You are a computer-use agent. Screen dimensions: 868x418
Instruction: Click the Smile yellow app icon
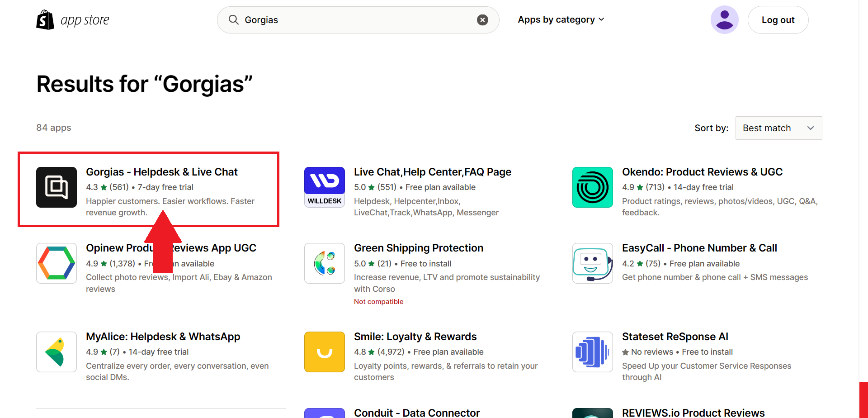click(325, 352)
